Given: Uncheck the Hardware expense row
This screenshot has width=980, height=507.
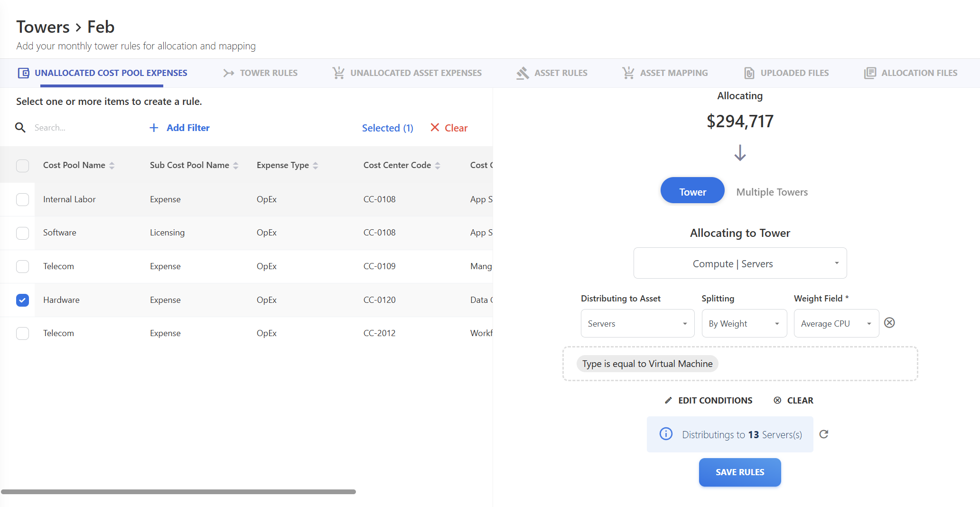Looking at the screenshot, I should pyautogui.click(x=22, y=300).
